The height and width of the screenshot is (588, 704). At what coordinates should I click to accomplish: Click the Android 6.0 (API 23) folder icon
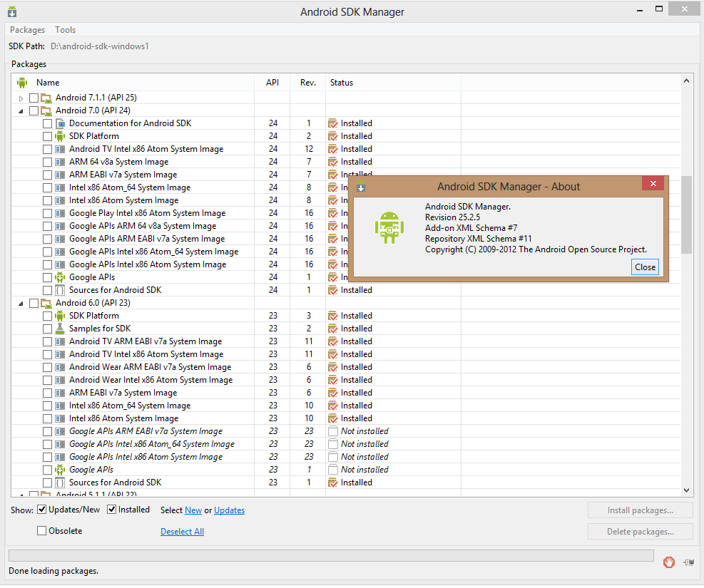(x=46, y=303)
